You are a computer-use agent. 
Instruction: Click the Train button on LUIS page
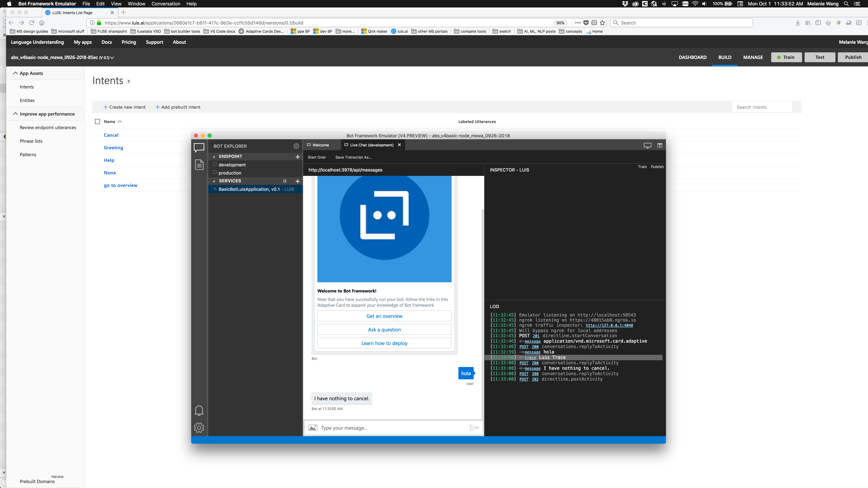(x=786, y=57)
